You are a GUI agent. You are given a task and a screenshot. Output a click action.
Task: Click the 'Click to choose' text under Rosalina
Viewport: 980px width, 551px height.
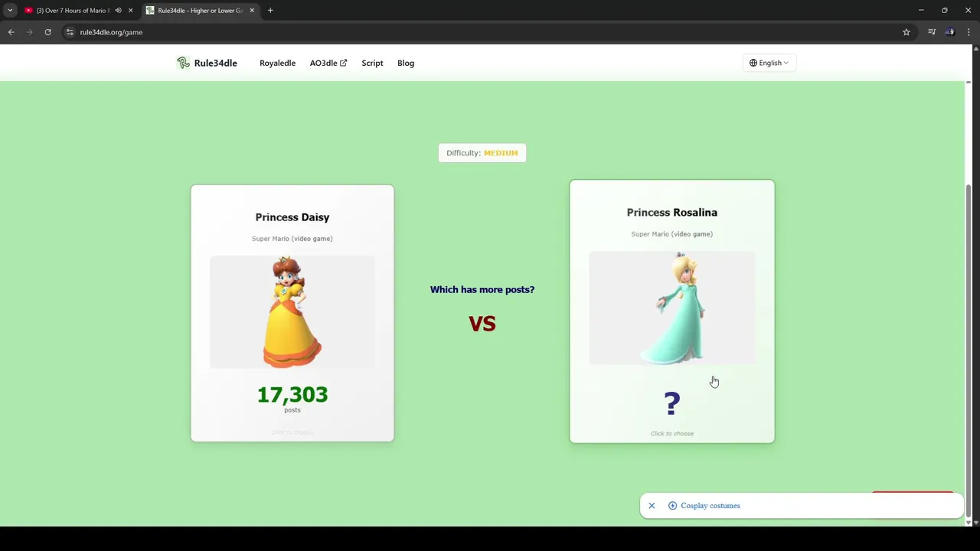point(672,433)
